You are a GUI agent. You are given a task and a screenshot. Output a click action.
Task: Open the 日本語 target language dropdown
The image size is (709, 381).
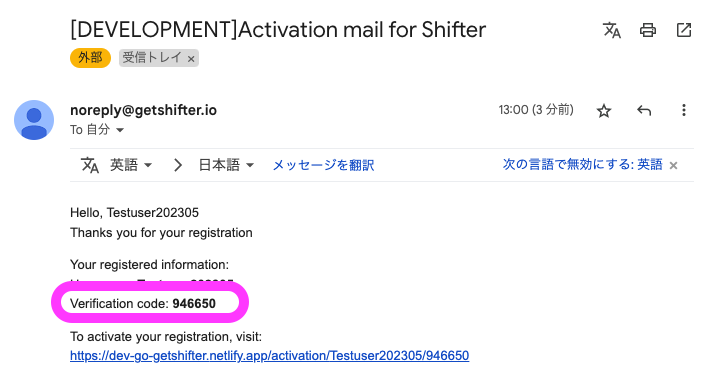point(226,165)
